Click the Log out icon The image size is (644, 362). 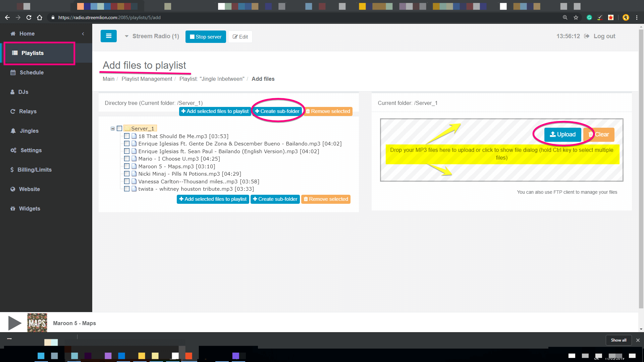pos(587,36)
